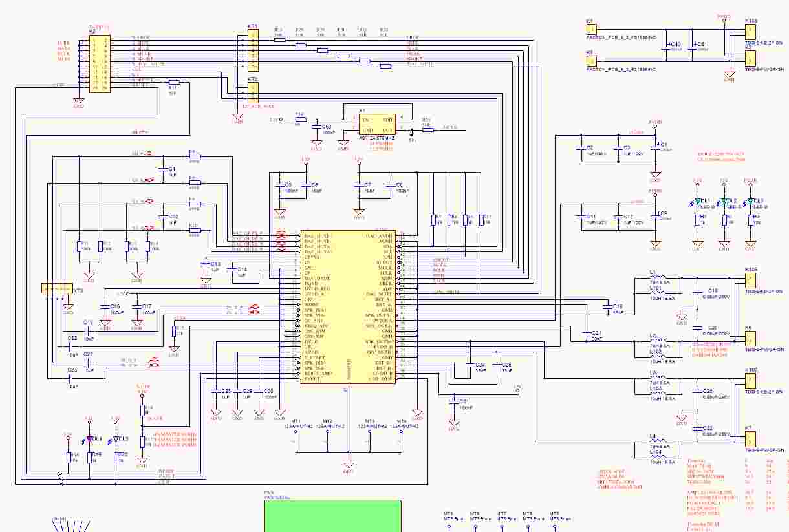Select capacitor C13
Image resolution: width=789 pixels, height=532 pixels.
[x=206, y=264]
